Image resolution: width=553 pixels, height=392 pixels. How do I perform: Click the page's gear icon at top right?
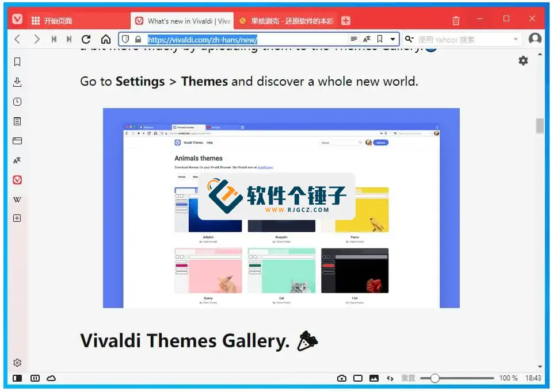(523, 60)
